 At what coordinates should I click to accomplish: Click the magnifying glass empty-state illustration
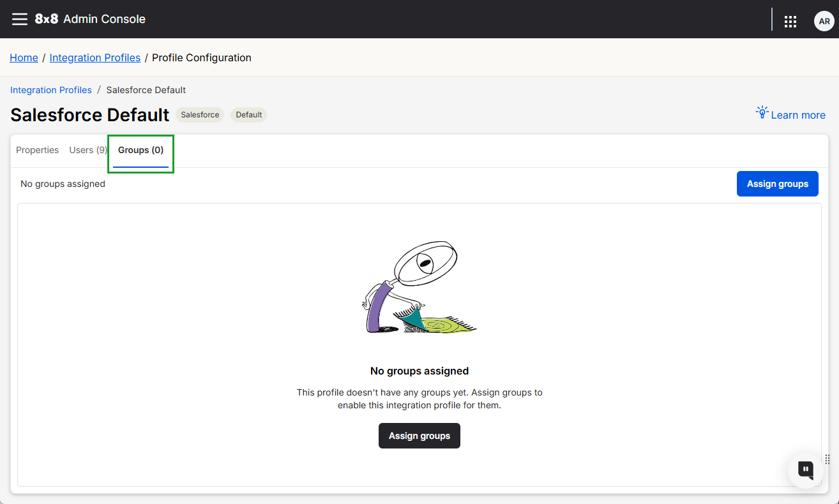point(419,287)
